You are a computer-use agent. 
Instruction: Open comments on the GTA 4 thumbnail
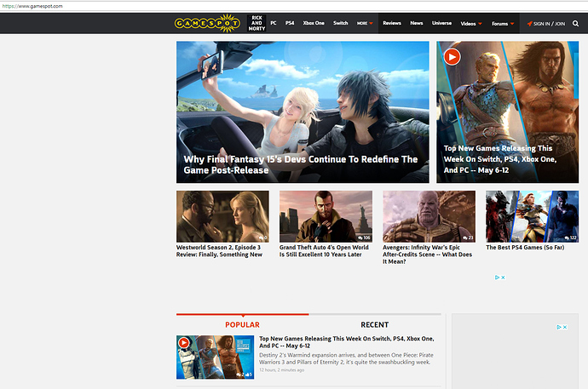pos(364,237)
